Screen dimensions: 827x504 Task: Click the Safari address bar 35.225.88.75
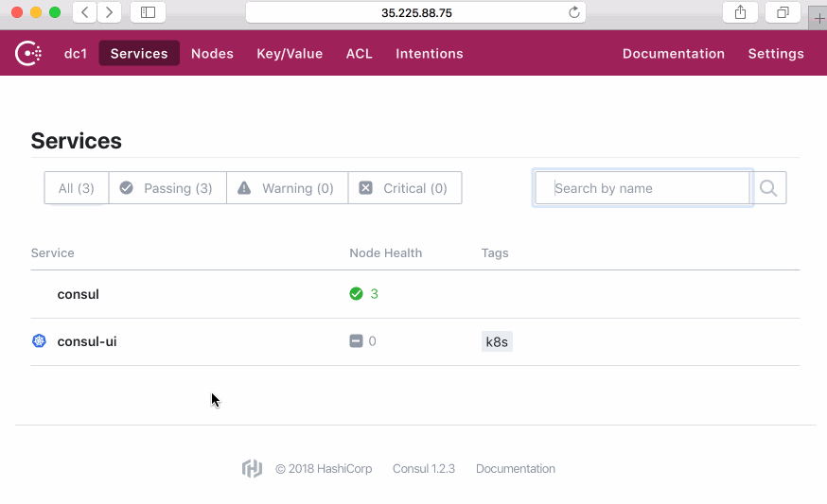[415, 12]
